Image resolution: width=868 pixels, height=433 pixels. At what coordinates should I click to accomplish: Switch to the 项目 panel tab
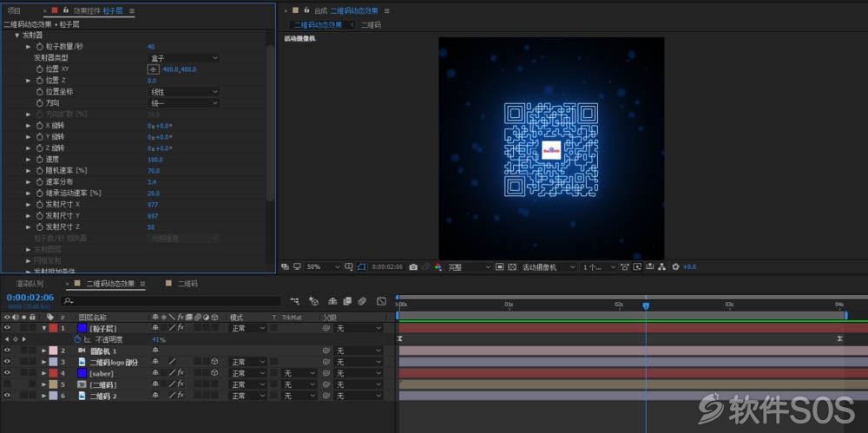(14, 10)
